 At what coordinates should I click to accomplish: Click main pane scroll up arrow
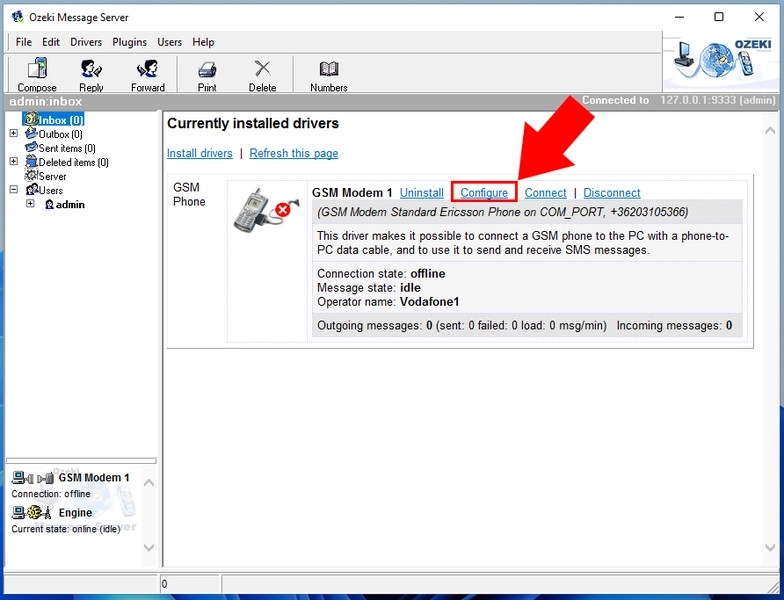[770, 130]
